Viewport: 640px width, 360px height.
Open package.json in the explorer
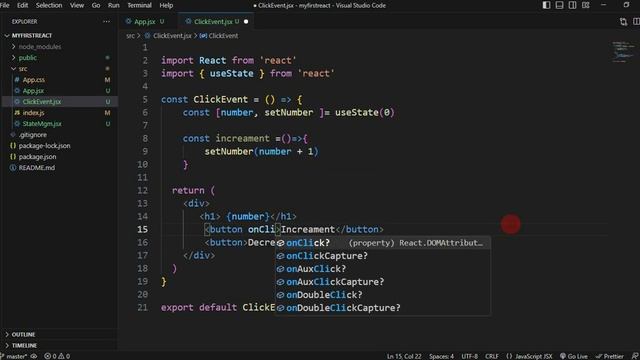[59, 157]
